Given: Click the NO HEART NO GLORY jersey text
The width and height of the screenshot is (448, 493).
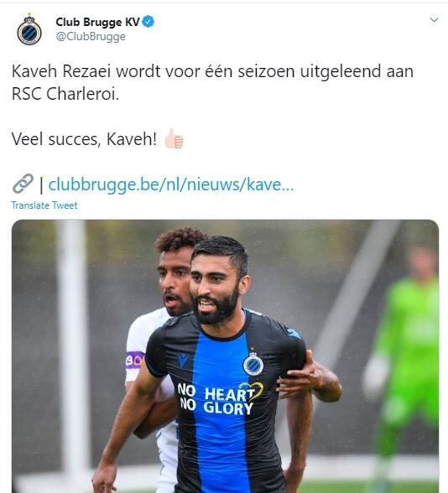Looking at the screenshot, I should [217, 399].
